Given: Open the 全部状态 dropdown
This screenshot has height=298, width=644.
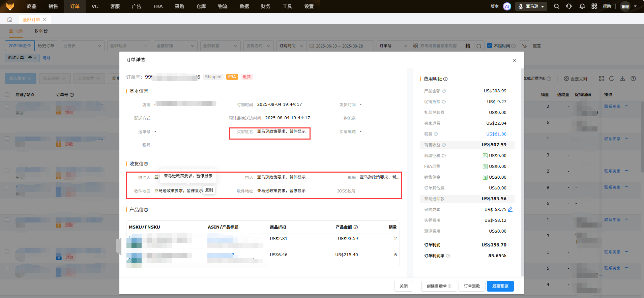Looking at the screenshot, I should 220,46.
